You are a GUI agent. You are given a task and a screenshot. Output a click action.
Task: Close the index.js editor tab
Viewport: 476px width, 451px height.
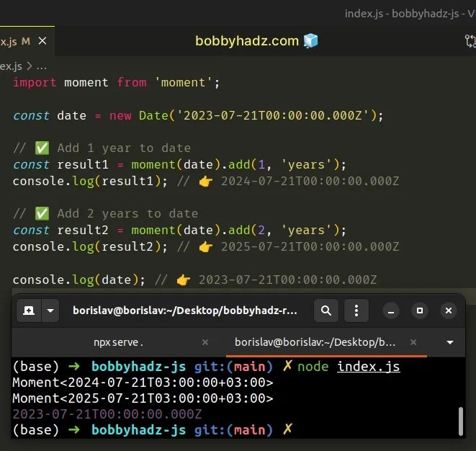[x=42, y=40]
